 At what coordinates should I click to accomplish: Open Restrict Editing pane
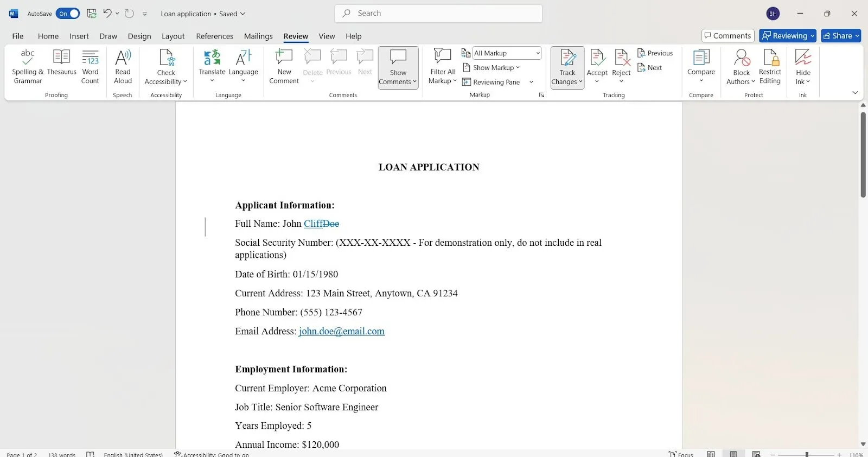(x=770, y=67)
